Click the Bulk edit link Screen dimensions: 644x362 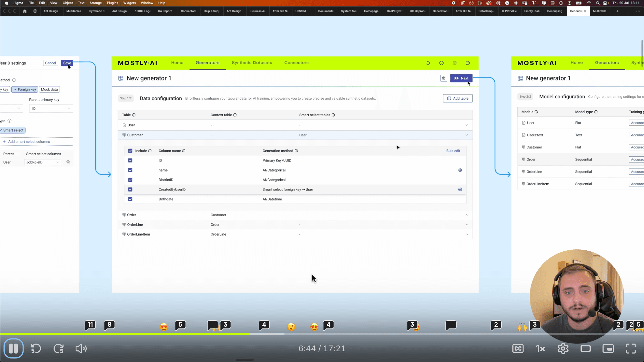pyautogui.click(x=453, y=151)
